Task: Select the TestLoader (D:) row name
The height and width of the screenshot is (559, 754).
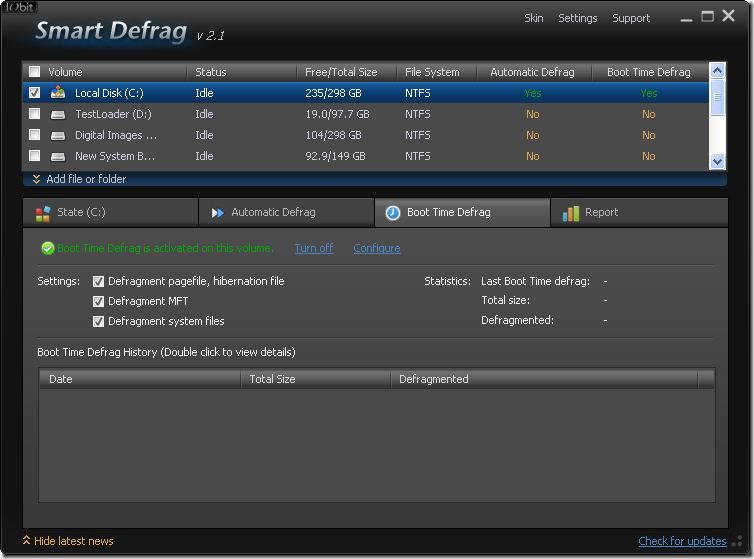Action: click(113, 114)
